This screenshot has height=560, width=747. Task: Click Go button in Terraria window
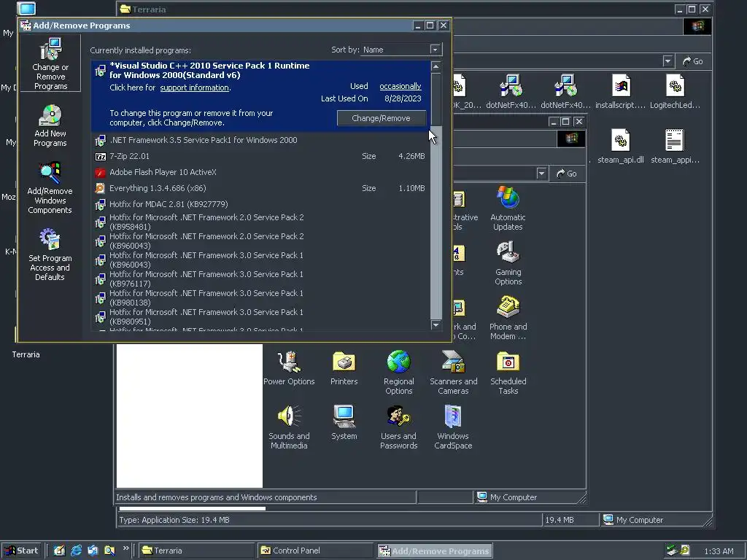[x=693, y=61]
